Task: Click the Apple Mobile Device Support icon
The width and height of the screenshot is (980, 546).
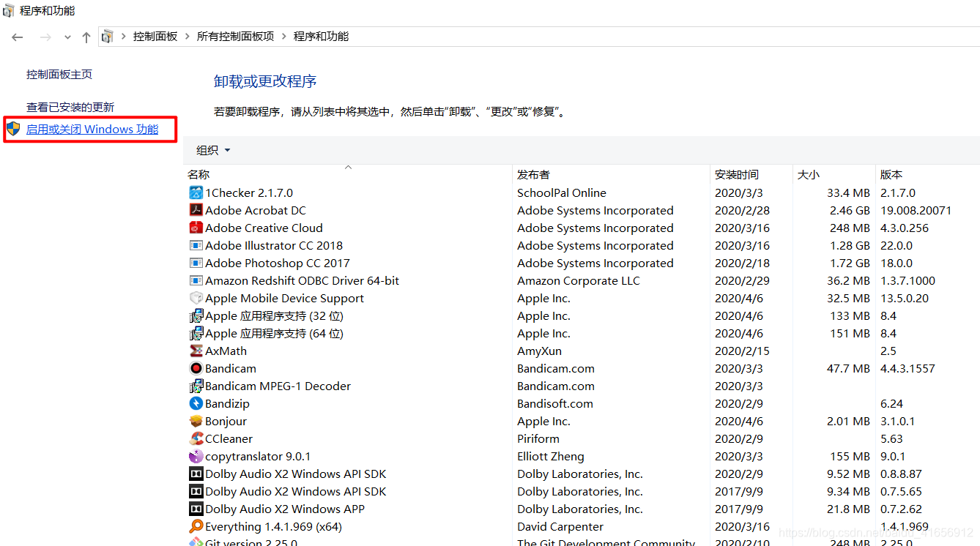Action: tap(196, 298)
